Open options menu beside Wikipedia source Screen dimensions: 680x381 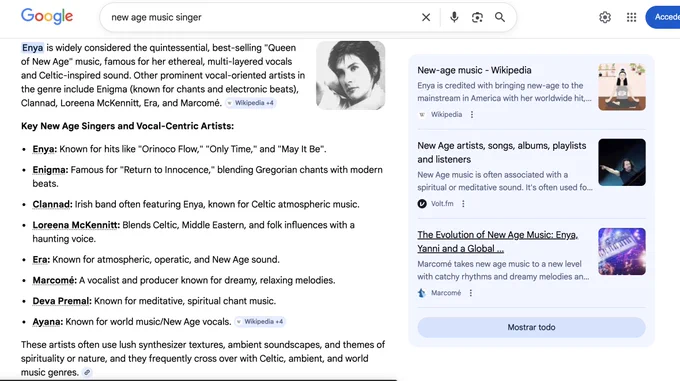(472, 114)
